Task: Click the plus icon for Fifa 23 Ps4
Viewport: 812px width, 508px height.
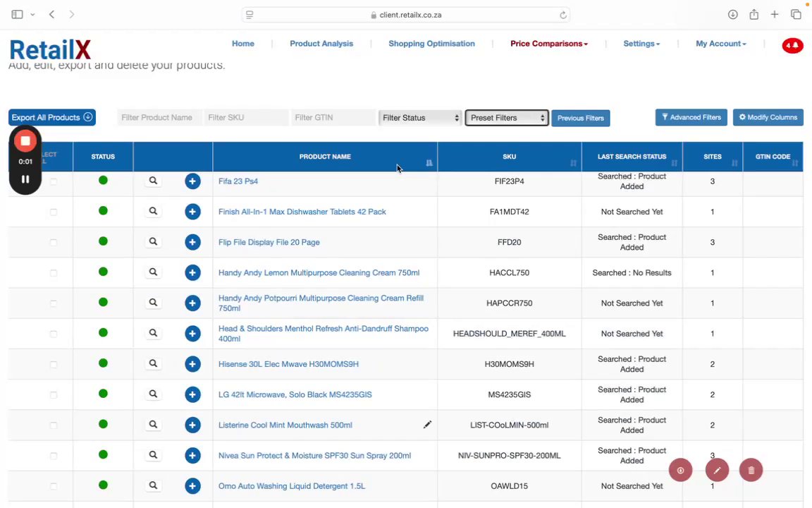Action: (192, 181)
